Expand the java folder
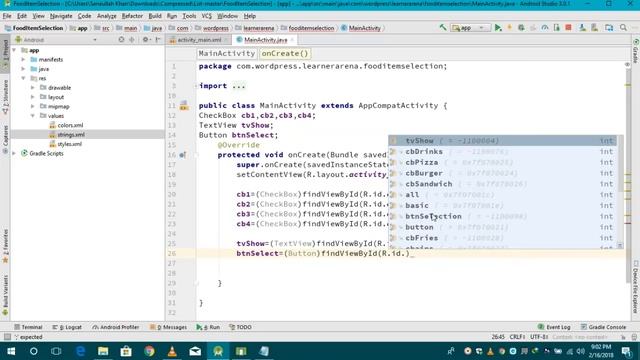The width and height of the screenshot is (640, 360). [24, 69]
